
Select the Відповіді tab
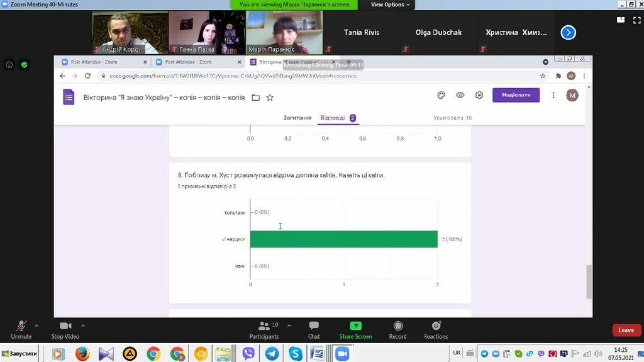(x=333, y=118)
